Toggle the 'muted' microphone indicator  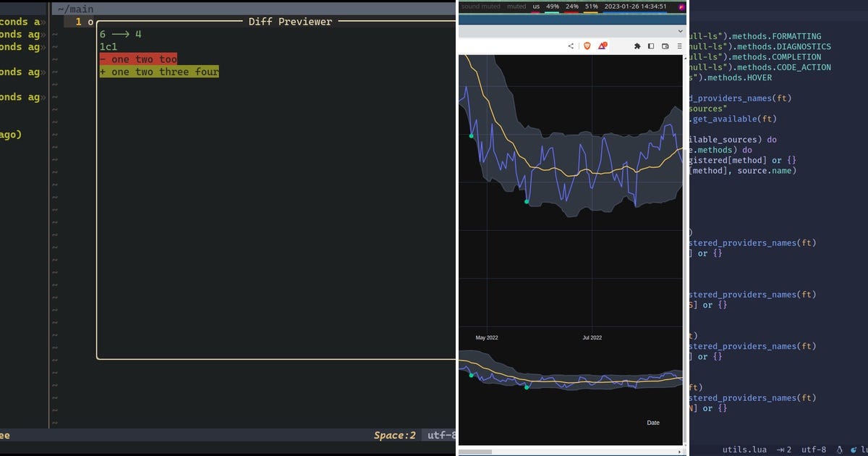click(516, 6)
